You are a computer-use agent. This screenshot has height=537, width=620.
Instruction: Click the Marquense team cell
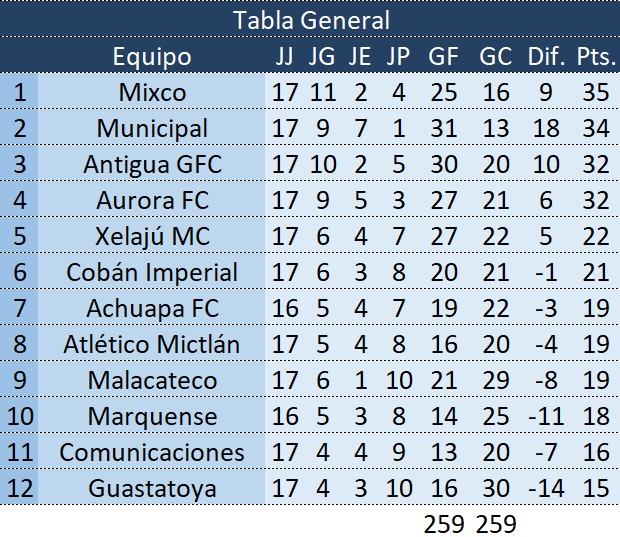point(152,417)
